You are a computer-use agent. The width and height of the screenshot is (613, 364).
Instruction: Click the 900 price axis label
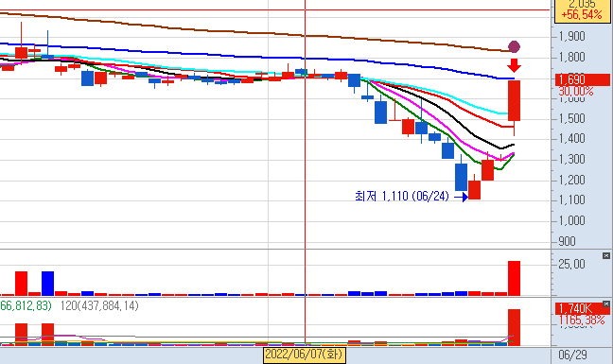click(x=567, y=241)
